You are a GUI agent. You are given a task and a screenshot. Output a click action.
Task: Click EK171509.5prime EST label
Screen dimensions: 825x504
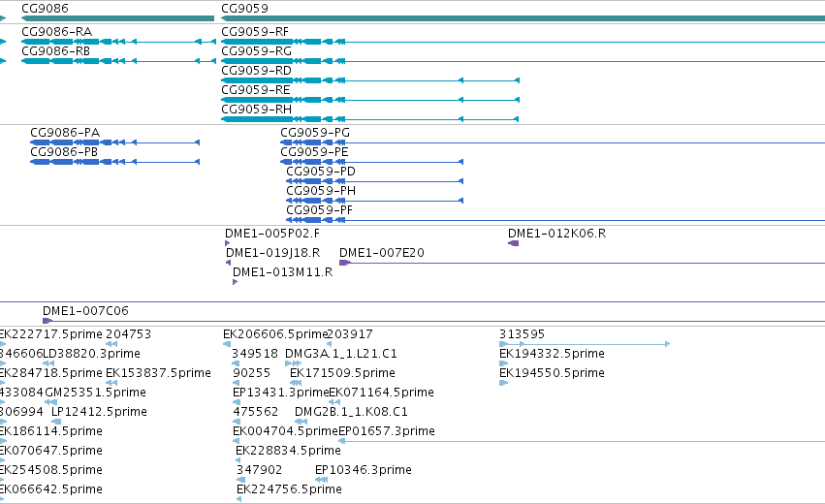(x=342, y=373)
